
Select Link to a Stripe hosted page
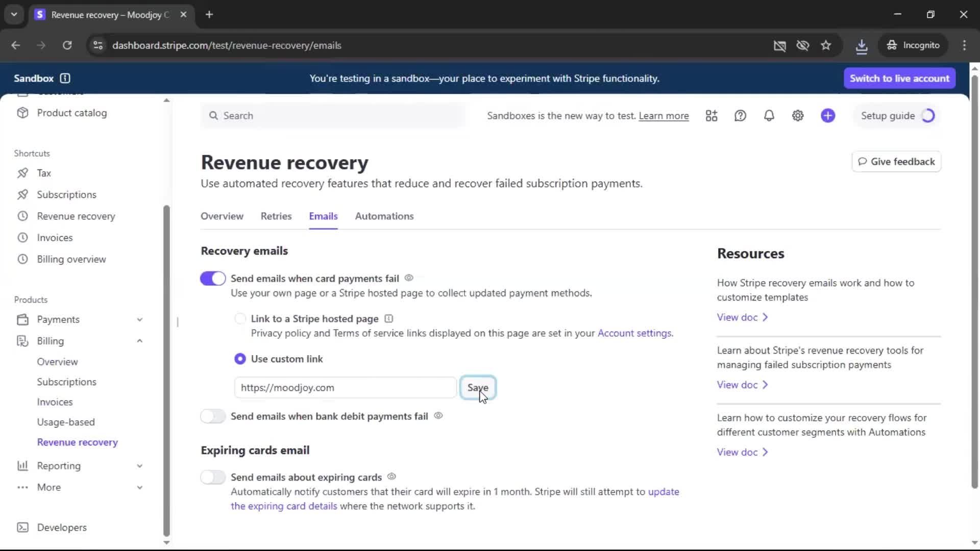(240, 319)
